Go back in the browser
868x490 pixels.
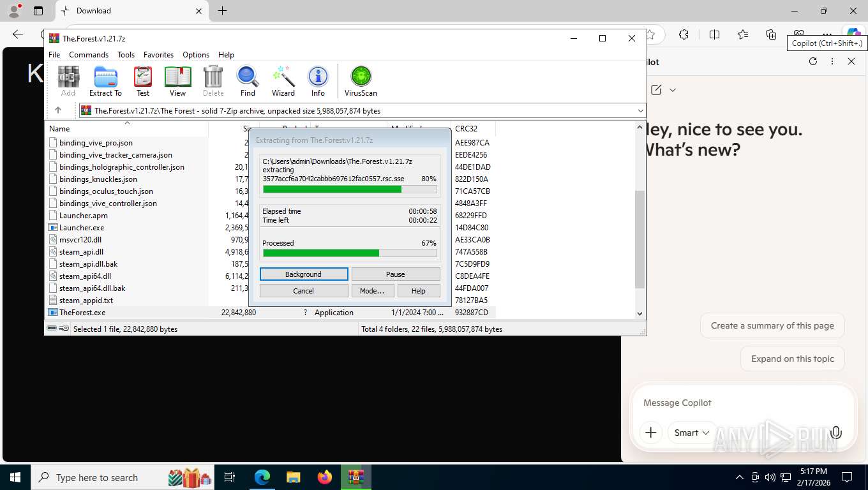18,34
